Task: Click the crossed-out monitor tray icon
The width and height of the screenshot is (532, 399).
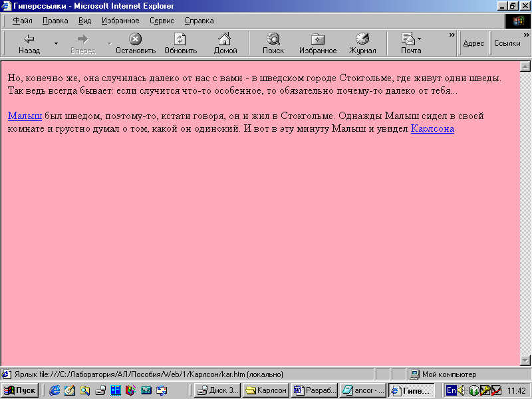Action: [x=496, y=390]
